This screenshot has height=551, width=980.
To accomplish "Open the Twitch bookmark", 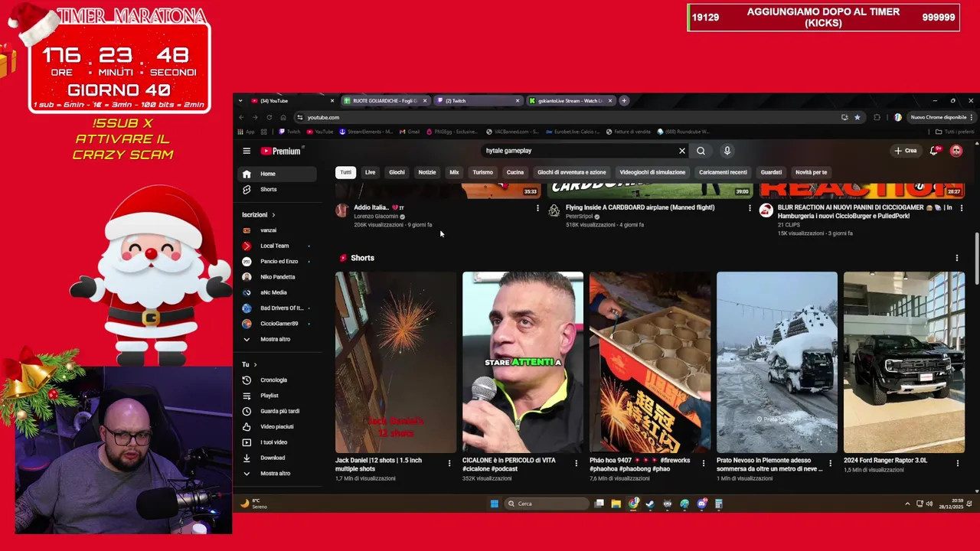I will tap(289, 132).
